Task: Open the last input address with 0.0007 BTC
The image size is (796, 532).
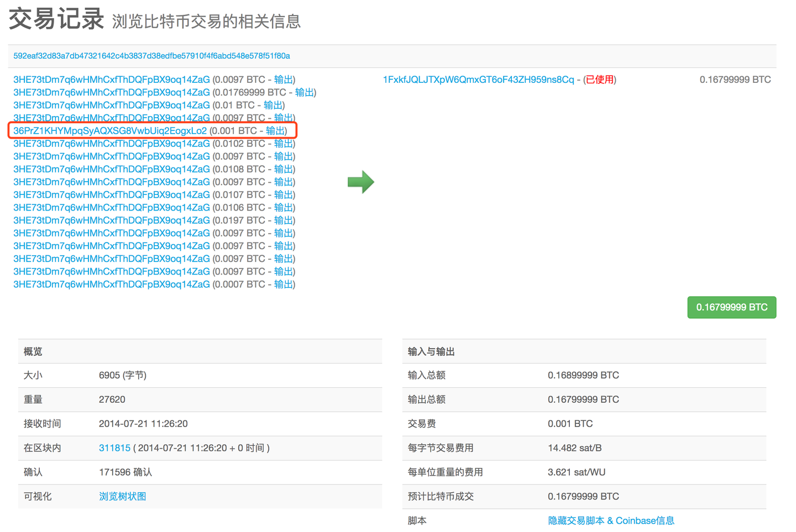Action: pyautogui.click(x=112, y=284)
